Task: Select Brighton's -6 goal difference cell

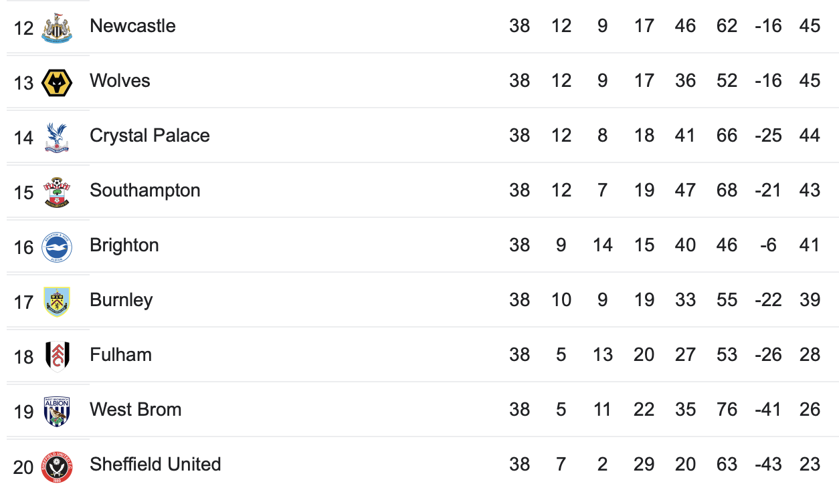Action: pyautogui.click(x=768, y=245)
